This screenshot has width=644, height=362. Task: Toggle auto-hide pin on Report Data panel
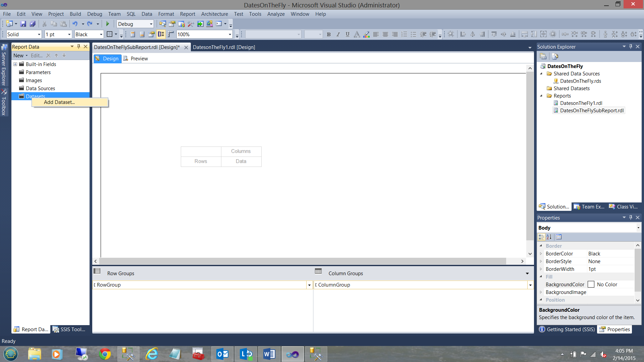coord(78,47)
